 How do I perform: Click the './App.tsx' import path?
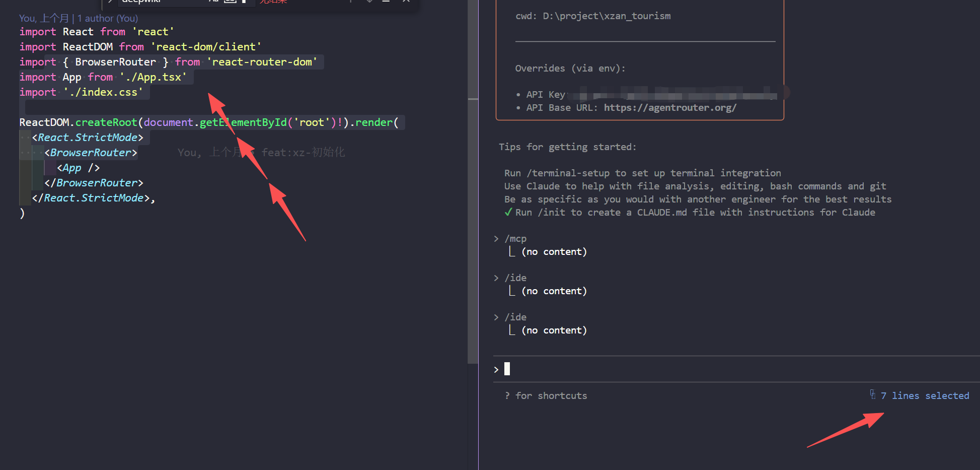[153, 77]
